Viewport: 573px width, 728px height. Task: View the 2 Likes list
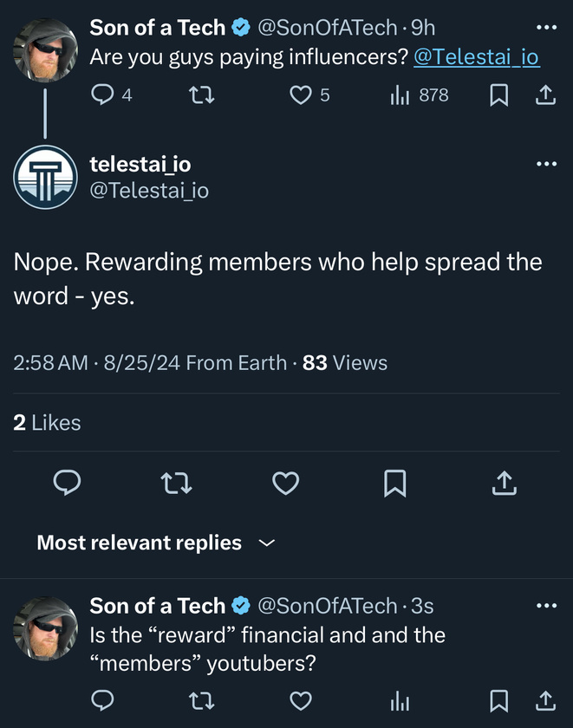click(x=47, y=423)
